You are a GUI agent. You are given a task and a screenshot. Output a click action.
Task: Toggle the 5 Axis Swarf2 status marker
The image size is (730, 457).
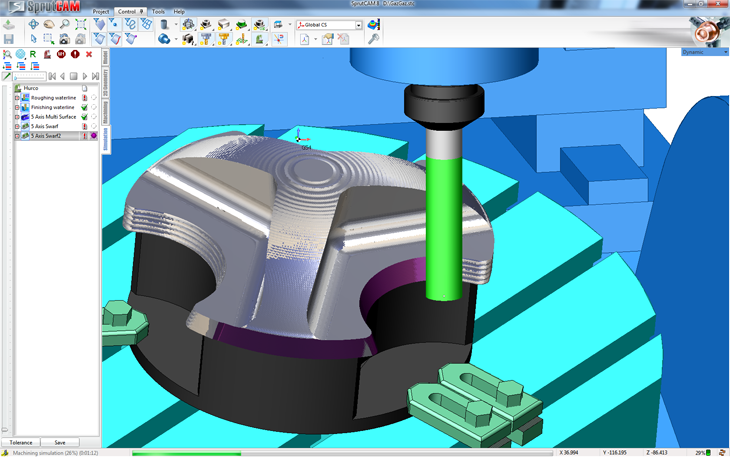(84, 136)
